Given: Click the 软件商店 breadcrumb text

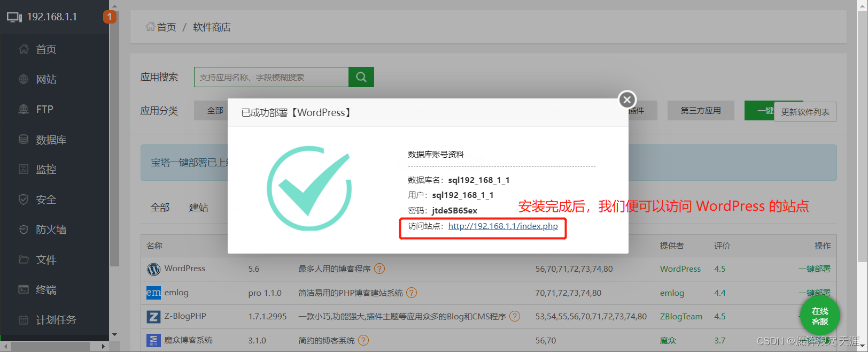Looking at the screenshot, I should [x=212, y=27].
